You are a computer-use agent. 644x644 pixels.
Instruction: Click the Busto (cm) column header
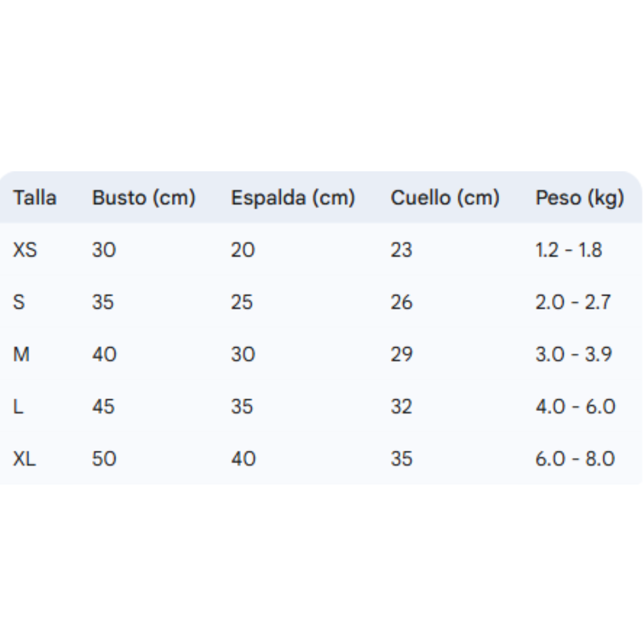click(144, 198)
